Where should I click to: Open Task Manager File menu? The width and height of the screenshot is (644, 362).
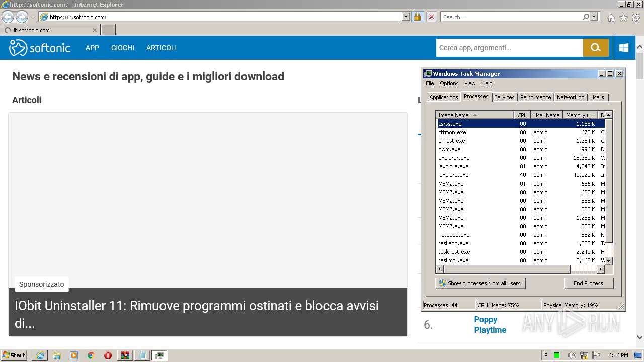(x=430, y=83)
